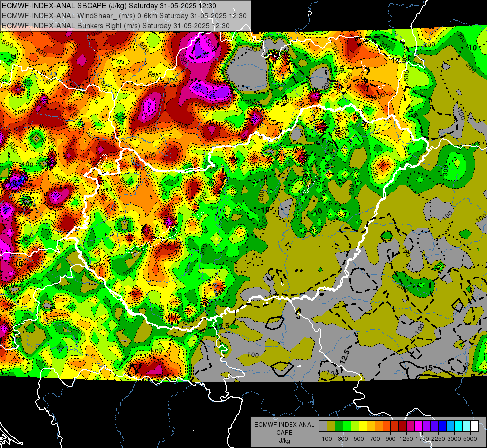Click the azure swatch left of 3000
487x448 pixels.
pyautogui.click(x=451, y=426)
